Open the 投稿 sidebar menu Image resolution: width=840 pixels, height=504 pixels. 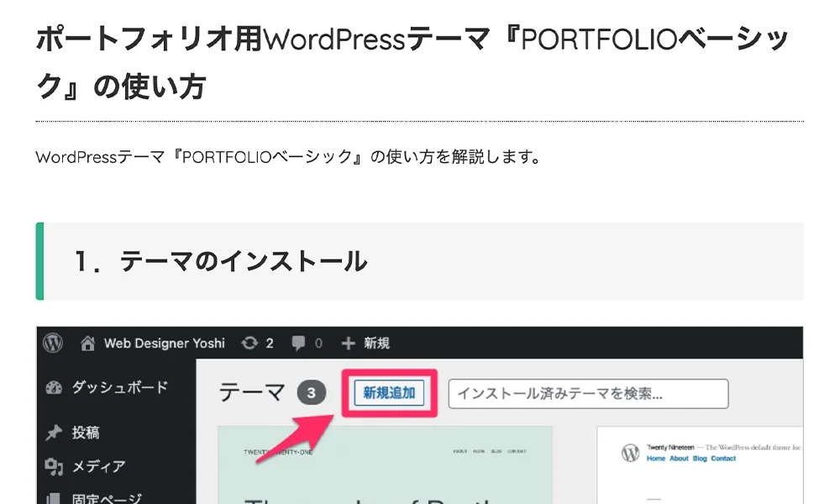[x=86, y=433]
